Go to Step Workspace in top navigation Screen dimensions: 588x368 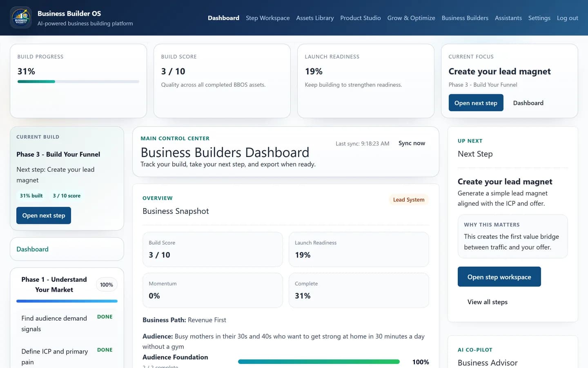(267, 18)
